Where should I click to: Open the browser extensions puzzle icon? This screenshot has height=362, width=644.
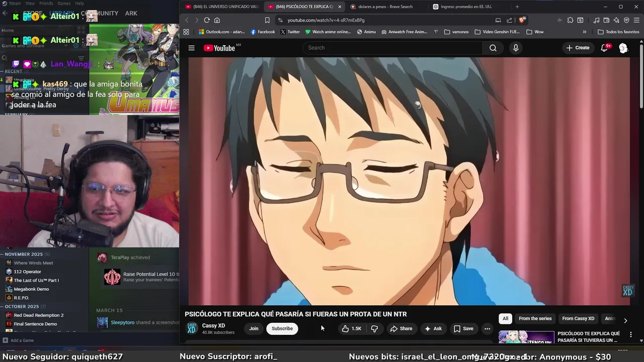570,20
